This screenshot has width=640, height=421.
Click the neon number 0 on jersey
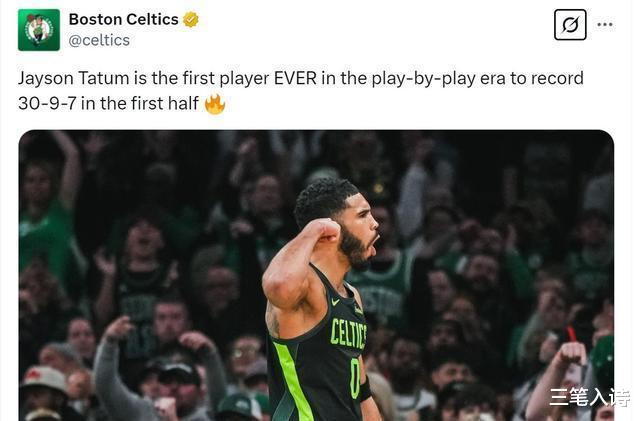tap(355, 379)
